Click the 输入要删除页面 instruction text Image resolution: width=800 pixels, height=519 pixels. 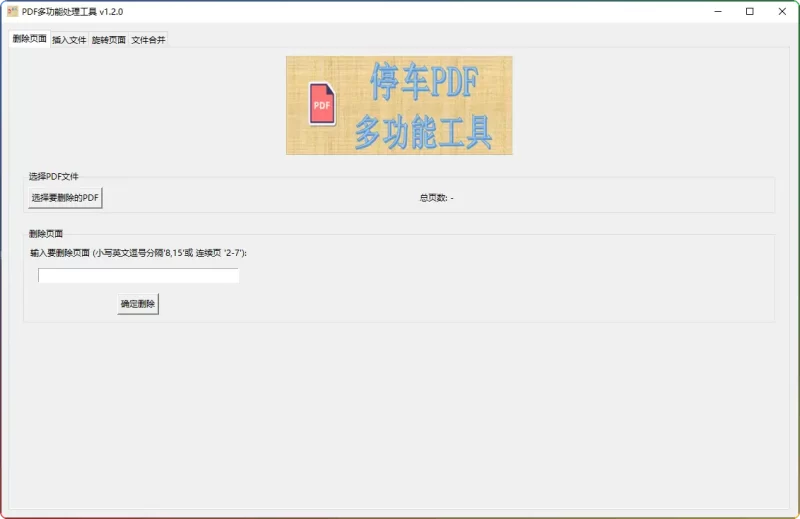point(138,253)
